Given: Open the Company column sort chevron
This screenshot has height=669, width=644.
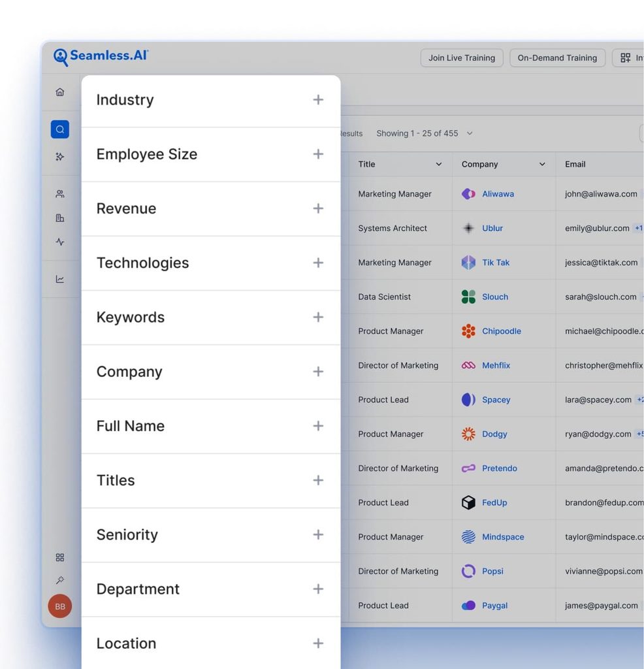Looking at the screenshot, I should pos(542,164).
